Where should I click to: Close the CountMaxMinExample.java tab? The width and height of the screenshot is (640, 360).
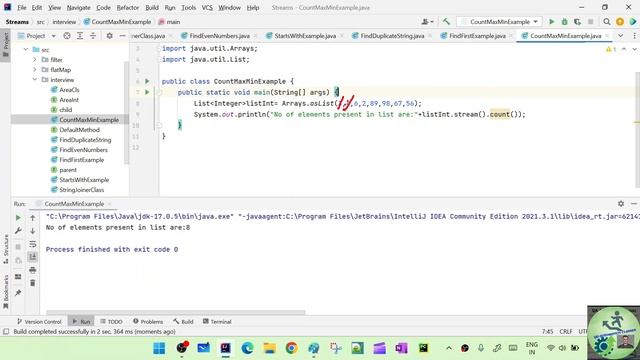click(x=607, y=36)
